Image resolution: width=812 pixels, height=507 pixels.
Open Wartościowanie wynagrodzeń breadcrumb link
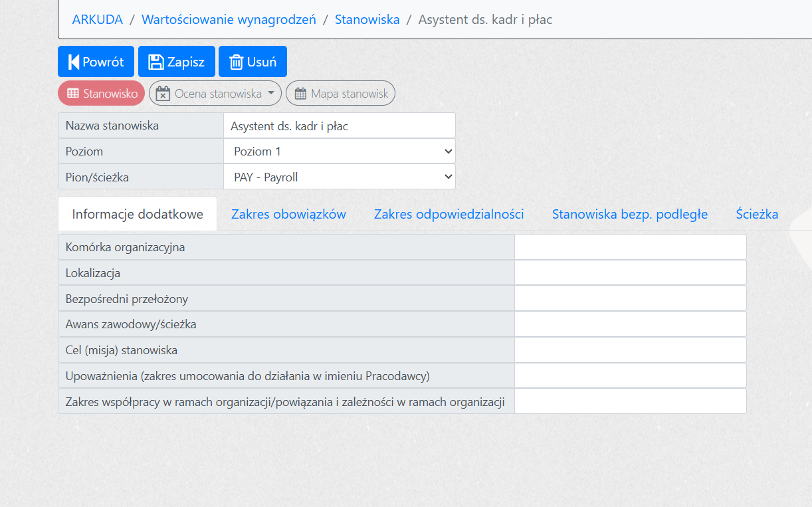[229, 20]
